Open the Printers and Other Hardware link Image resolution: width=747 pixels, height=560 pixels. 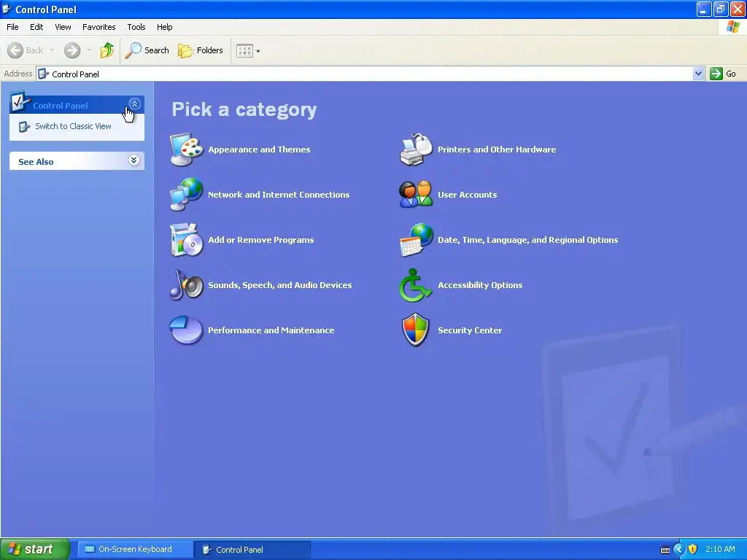[497, 149]
